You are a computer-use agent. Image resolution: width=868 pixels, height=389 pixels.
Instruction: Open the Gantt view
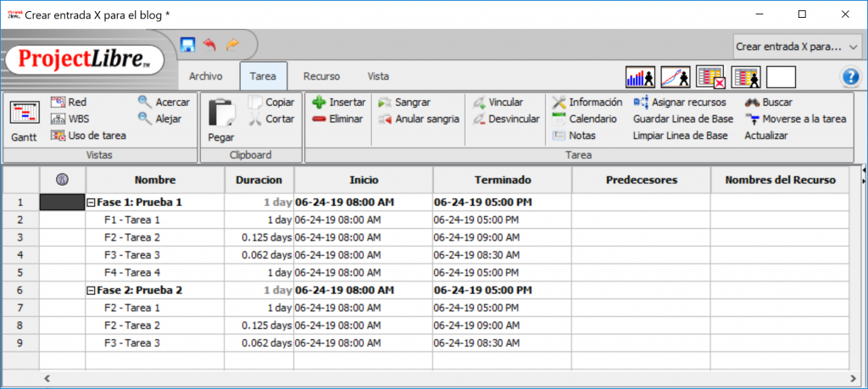click(x=24, y=121)
